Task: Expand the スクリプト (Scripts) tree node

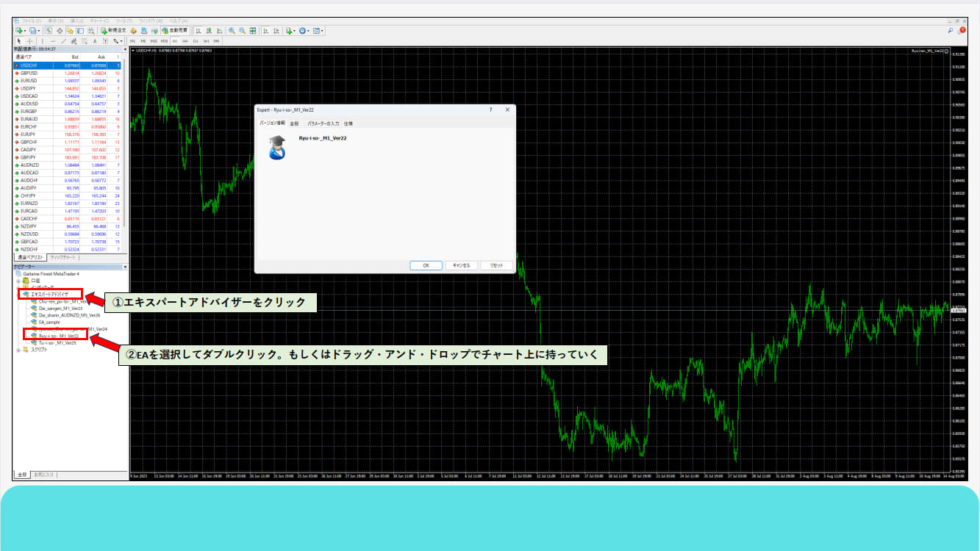Action: click(18, 350)
